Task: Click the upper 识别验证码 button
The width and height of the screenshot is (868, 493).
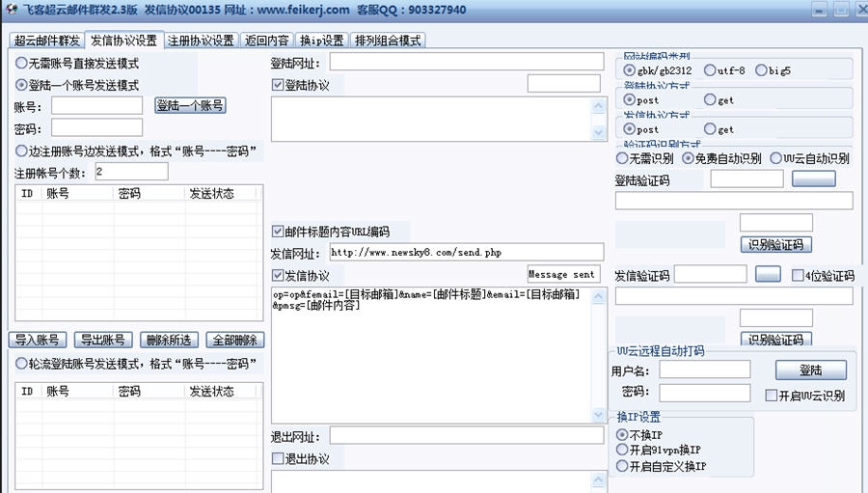Action: [776, 244]
